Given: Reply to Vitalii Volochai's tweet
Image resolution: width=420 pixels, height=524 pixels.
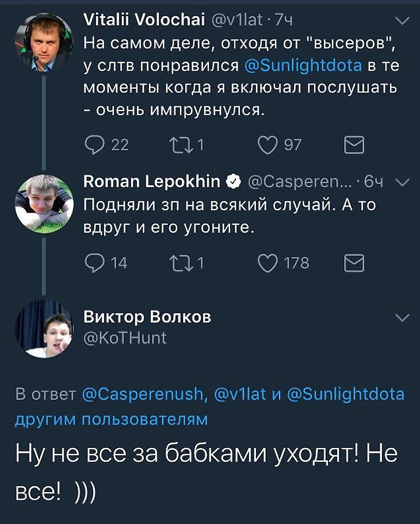Looking at the screenshot, I should point(94,145).
